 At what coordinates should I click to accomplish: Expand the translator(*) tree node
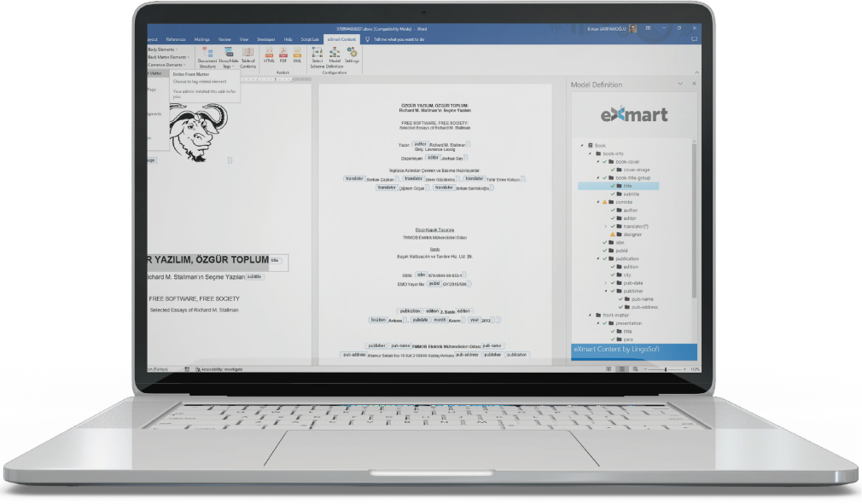[606, 226]
